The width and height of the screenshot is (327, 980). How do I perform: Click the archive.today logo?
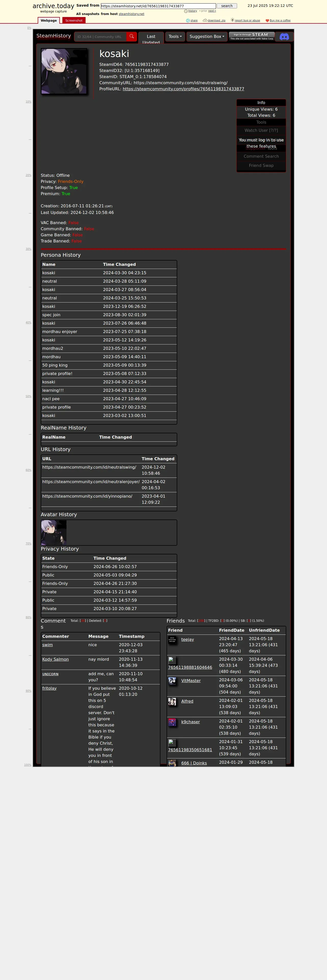pyautogui.click(x=53, y=6)
